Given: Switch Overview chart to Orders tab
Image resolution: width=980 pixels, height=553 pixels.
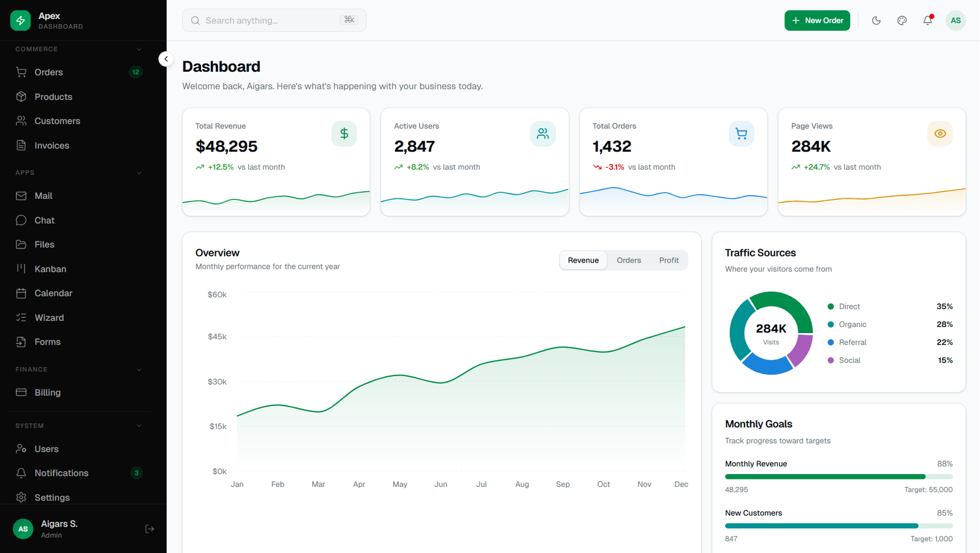Looking at the screenshot, I should click(629, 260).
